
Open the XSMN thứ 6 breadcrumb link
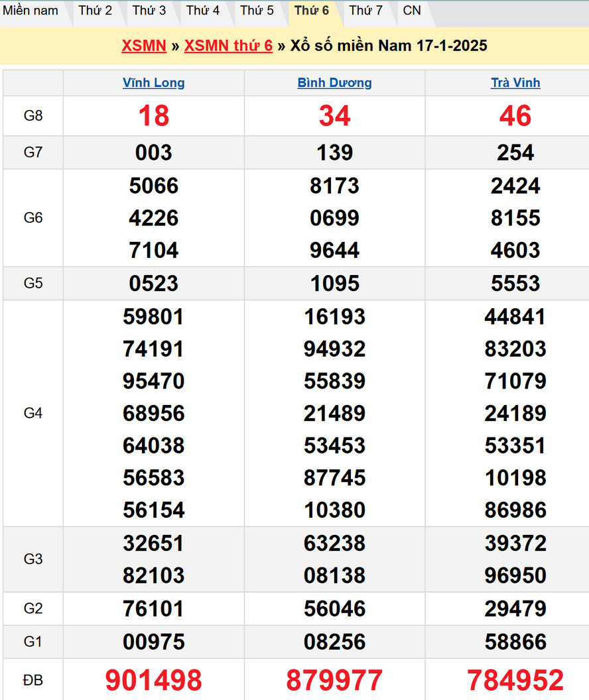click(228, 46)
